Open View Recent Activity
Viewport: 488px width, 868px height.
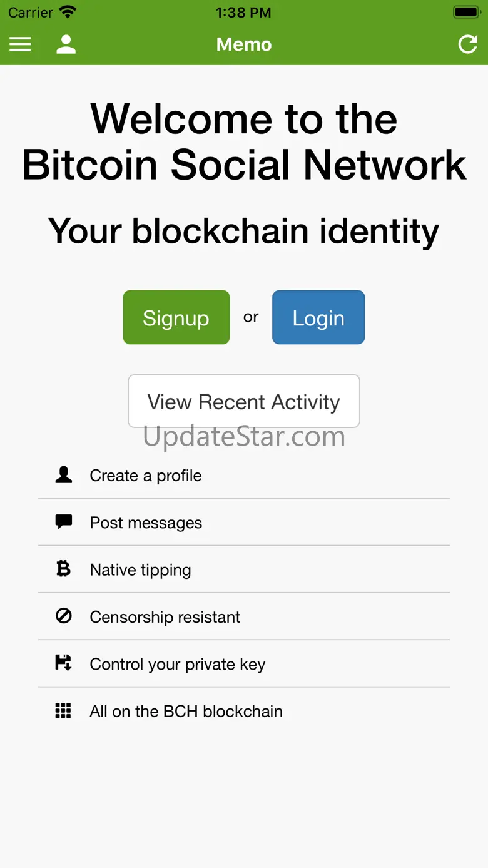click(x=244, y=401)
